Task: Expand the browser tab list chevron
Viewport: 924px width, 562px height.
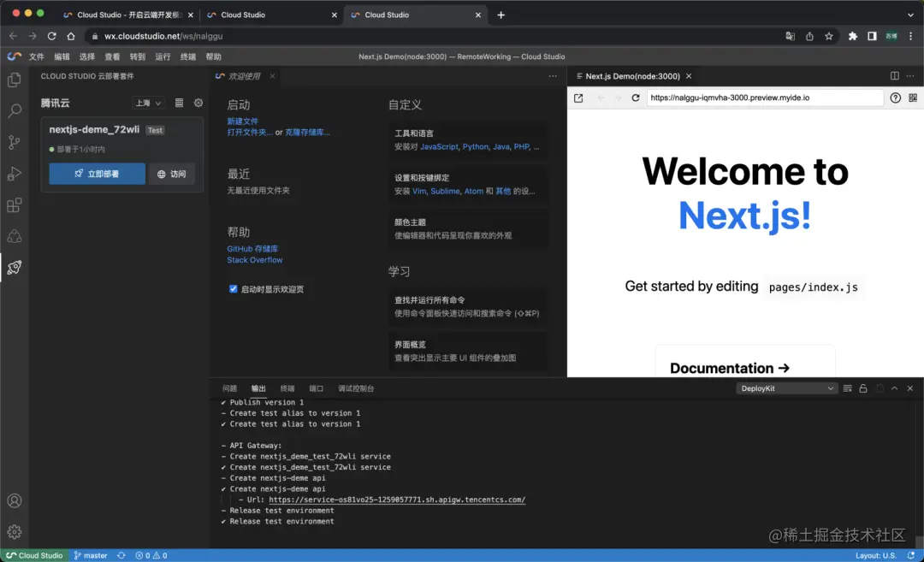Action: click(910, 15)
